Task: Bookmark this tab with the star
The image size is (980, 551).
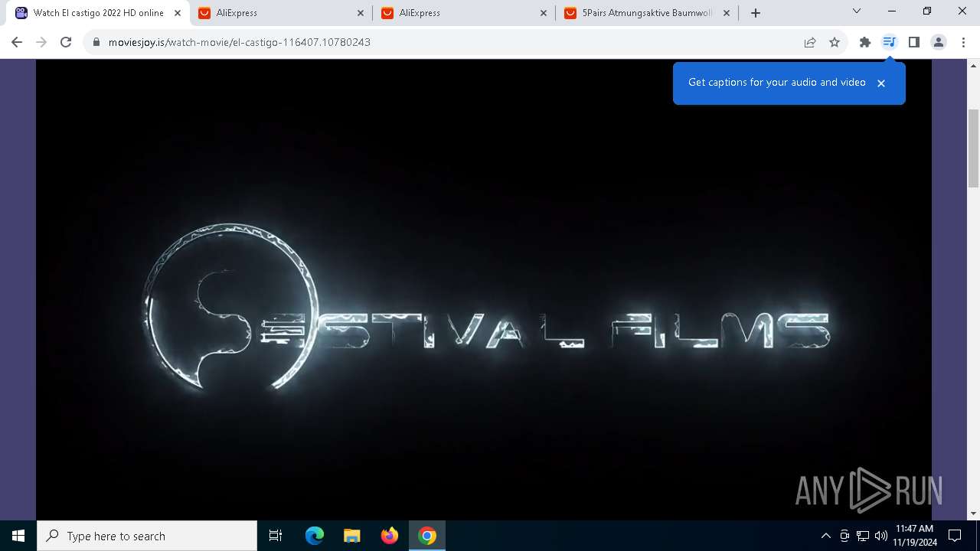Action: click(x=835, y=42)
